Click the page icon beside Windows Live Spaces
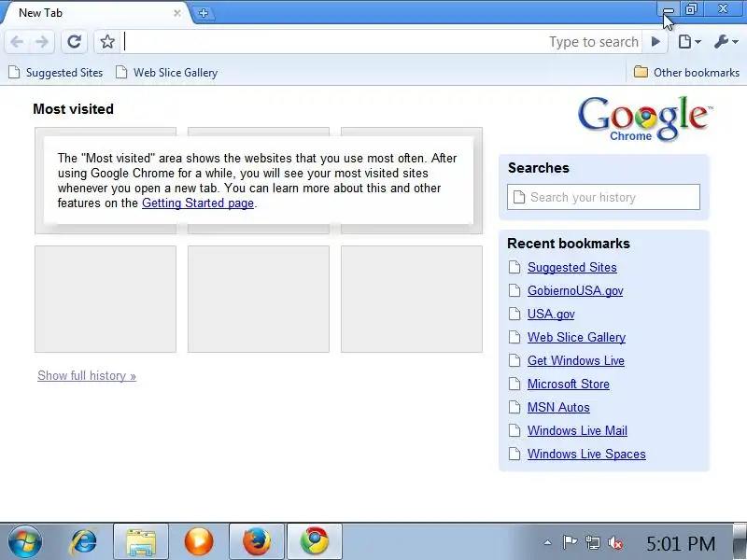The image size is (747, 560). point(514,454)
